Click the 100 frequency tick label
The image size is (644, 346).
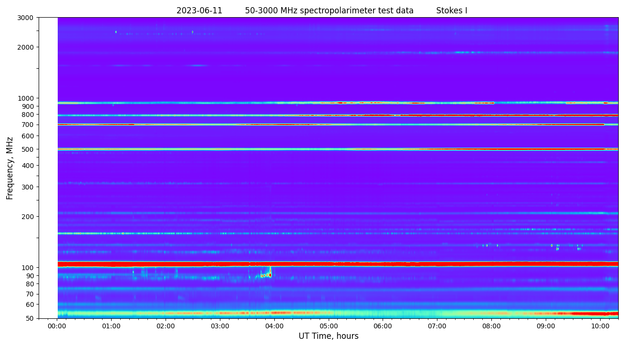[27, 268]
